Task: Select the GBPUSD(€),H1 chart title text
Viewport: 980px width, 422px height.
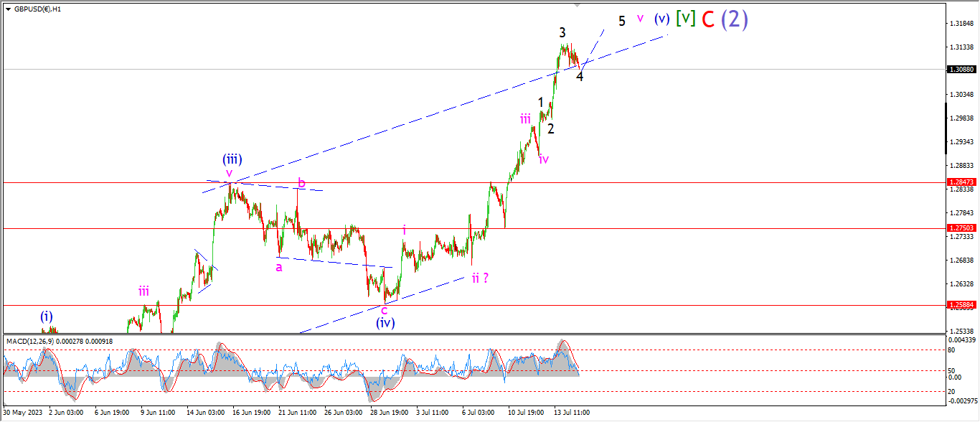Action: pyautogui.click(x=37, y=9)
